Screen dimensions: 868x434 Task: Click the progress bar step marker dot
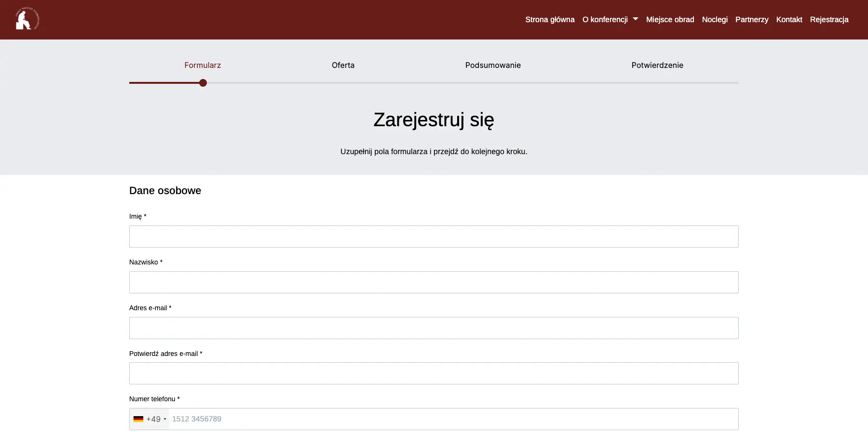[x=203, y=83]
